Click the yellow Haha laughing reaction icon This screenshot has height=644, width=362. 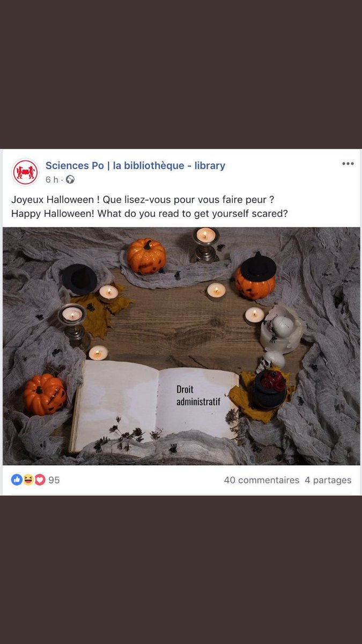point(28,480)
